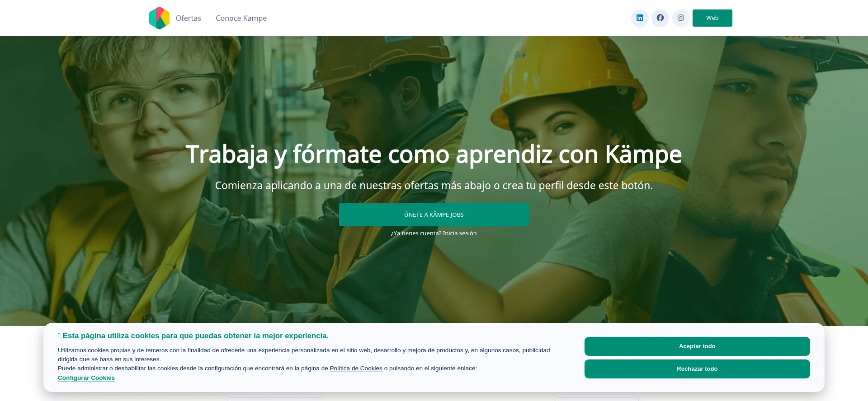Open the Conoce Kampe menu item
The height and width of the screenshot is (401, 868).
pyautogui.click(x=241, y=18)
